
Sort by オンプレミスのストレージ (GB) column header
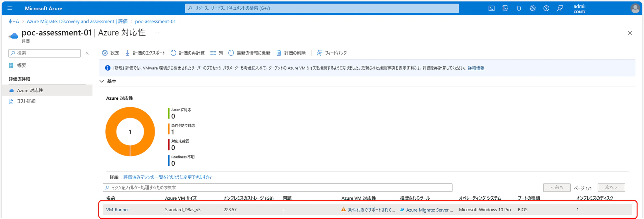(x=249, y=198)
